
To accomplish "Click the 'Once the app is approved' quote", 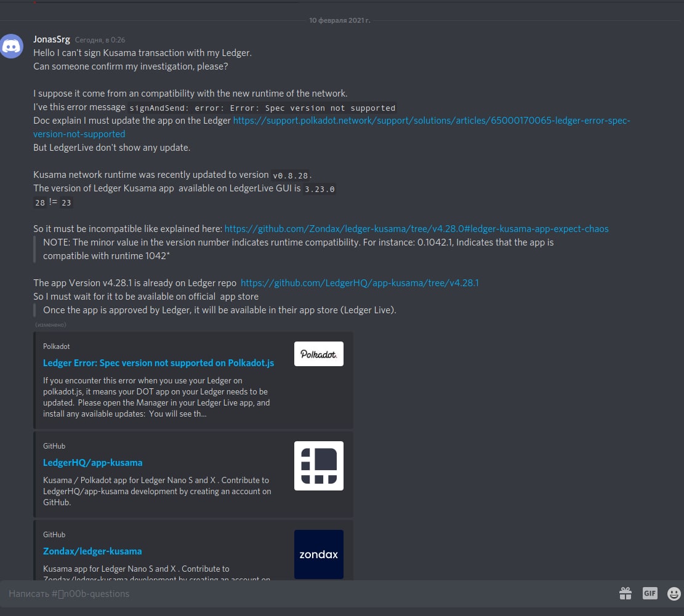I will click(219, 310).
